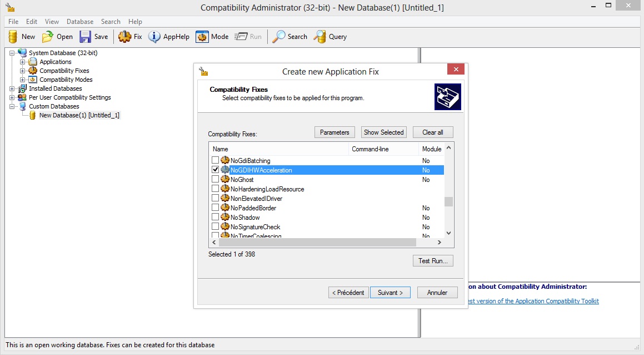
Task: Click the fixes list horizontal scrollbar thumb
Action: point(317,242)
